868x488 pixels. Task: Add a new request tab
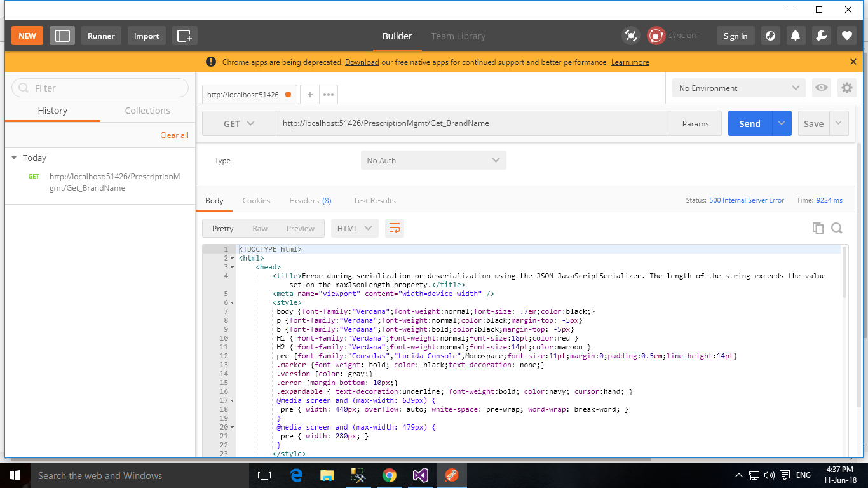(x=309, y=95)
